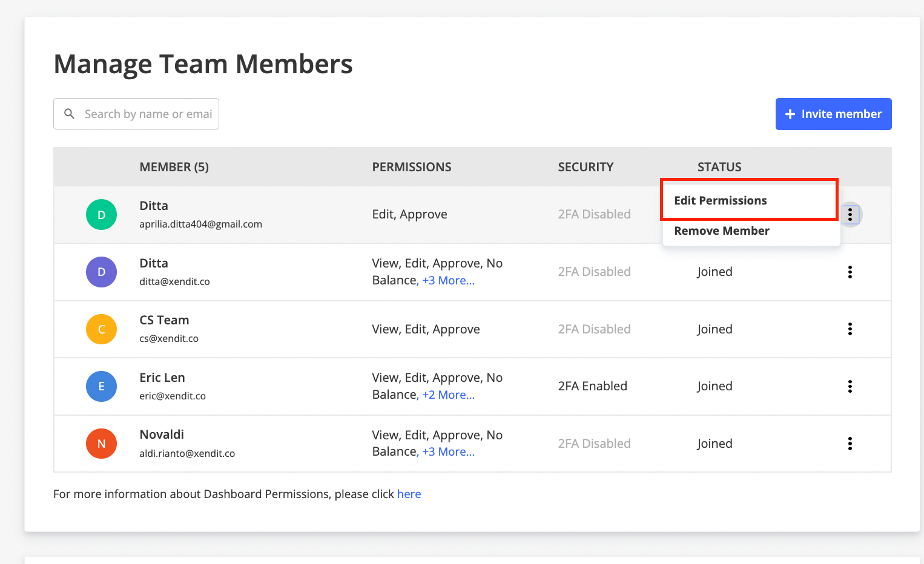
Task: Open the three-dot menu for Novaldi
Action: [850, 444]
